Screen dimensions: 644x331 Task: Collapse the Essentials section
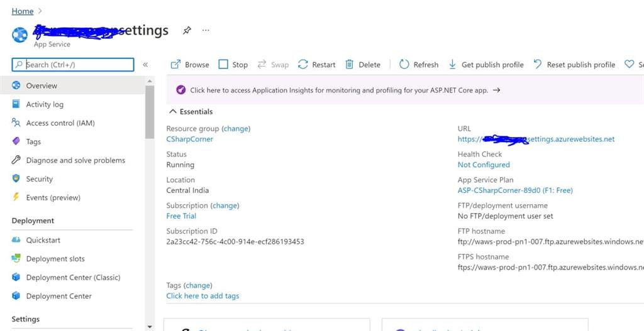tap(173, 112)
